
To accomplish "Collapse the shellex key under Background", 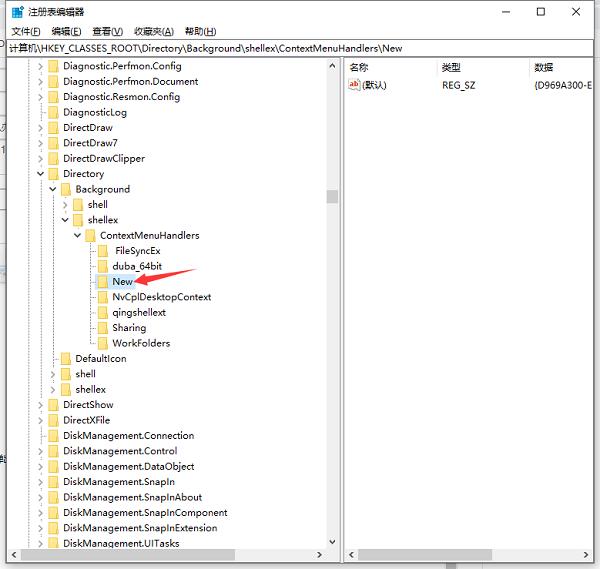I will [65, 220].
